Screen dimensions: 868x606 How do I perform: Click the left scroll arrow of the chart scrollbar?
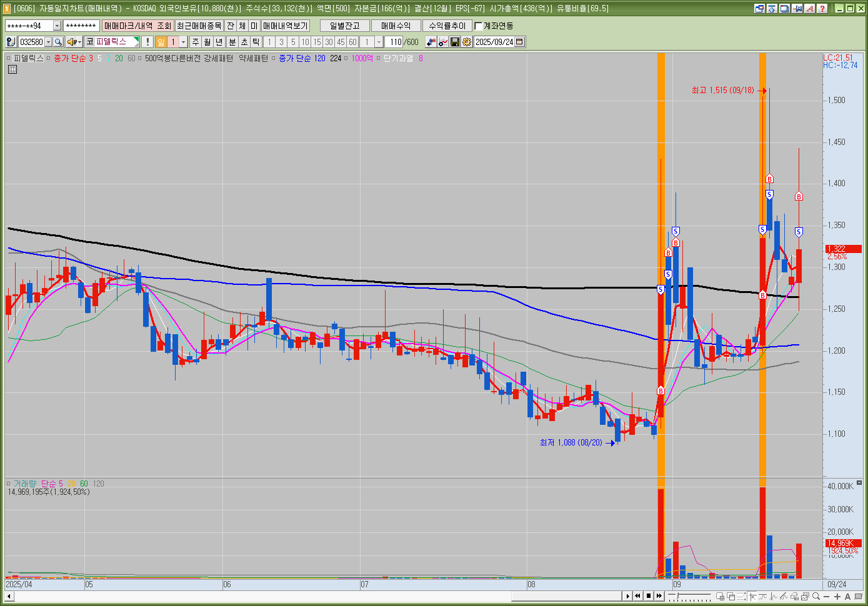coord(9,596)
